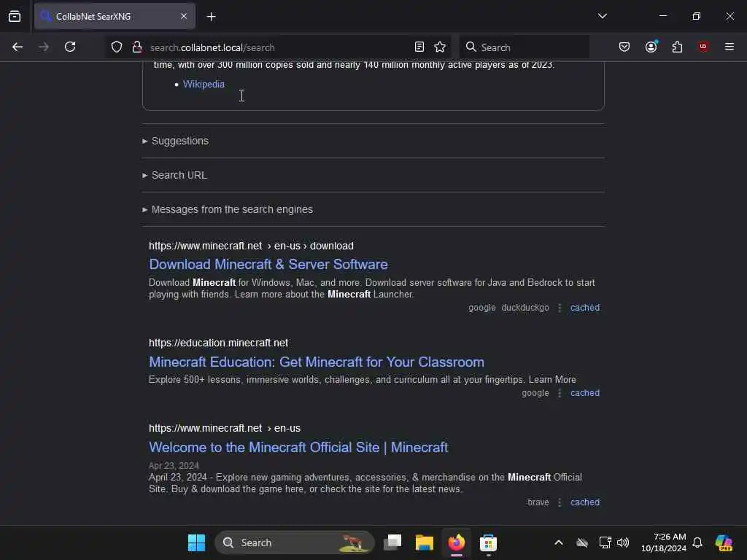This screenshot has width=747, height=560.
Task: Open Minecraft Education classroom result
Action: (x=317, y=362)
